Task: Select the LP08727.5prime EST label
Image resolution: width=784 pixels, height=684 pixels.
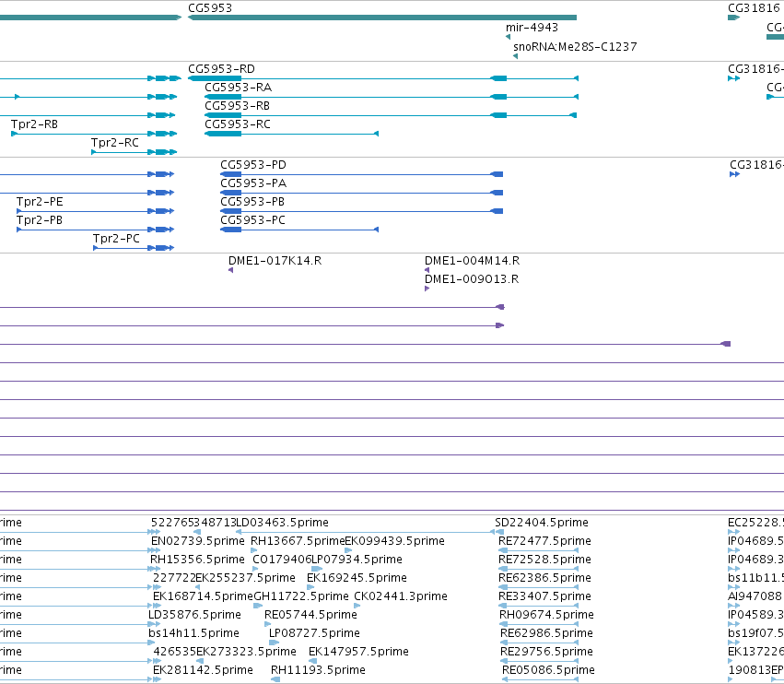Action: [x=314, y=633]
